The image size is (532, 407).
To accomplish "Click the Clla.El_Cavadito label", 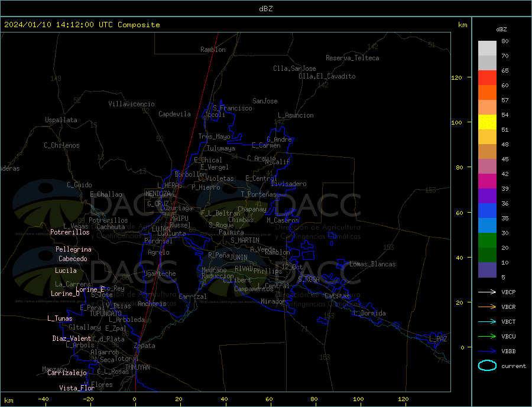I will pyautogui.click(x=327, y=76).
